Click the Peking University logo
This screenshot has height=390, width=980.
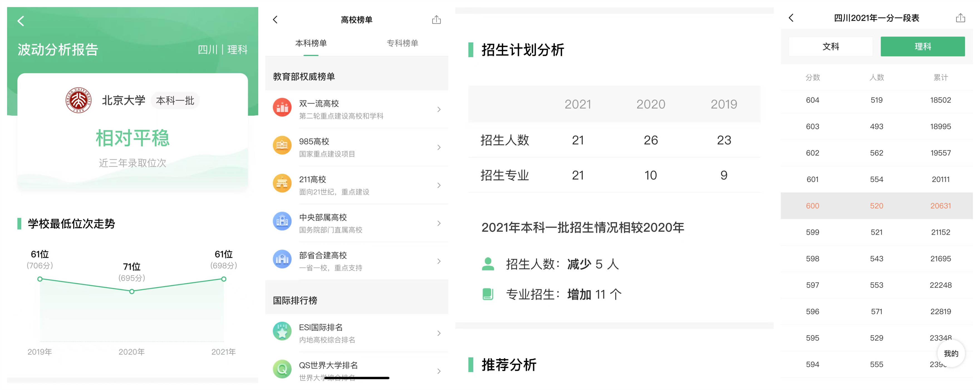(x=78, y=100)
